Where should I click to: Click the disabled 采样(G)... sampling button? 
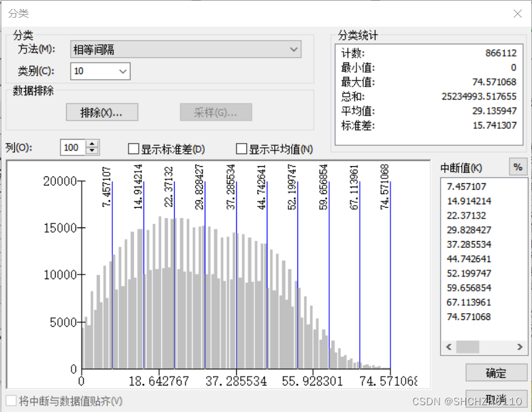coord(216,112)
